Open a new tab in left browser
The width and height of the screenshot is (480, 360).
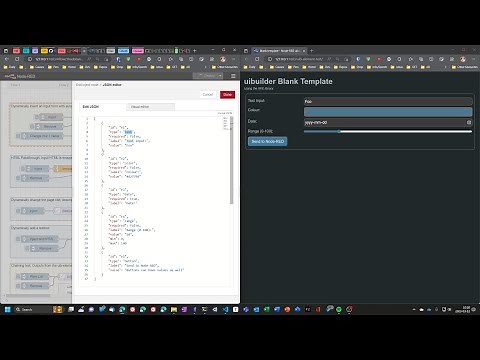195,51
